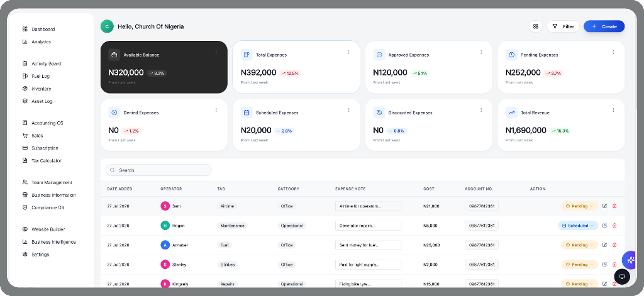
Task: Click the Discounted Expenses tag icon
Action: click(379, 112)
